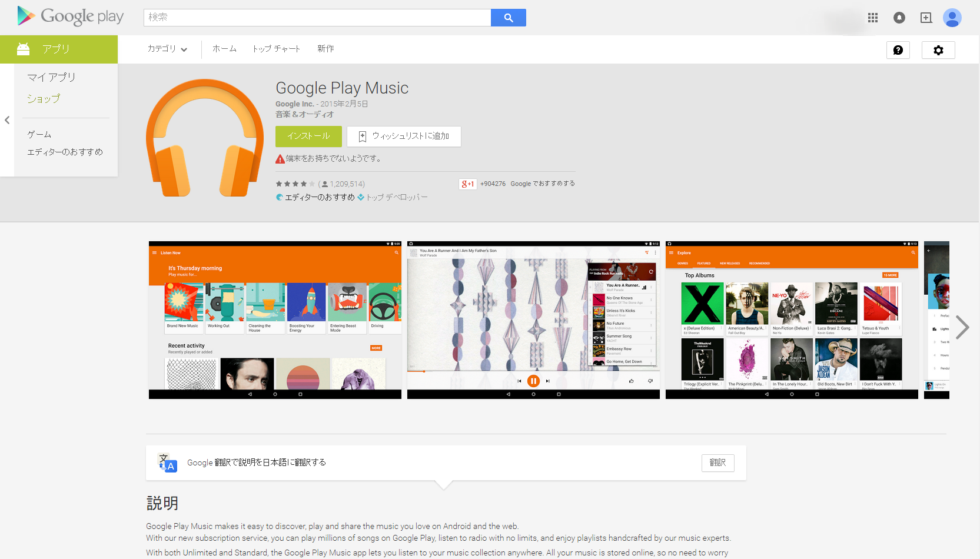Click the blue search magnifier button
The height and width of the screenshot is (559, 980).
[x=508, y=18]
